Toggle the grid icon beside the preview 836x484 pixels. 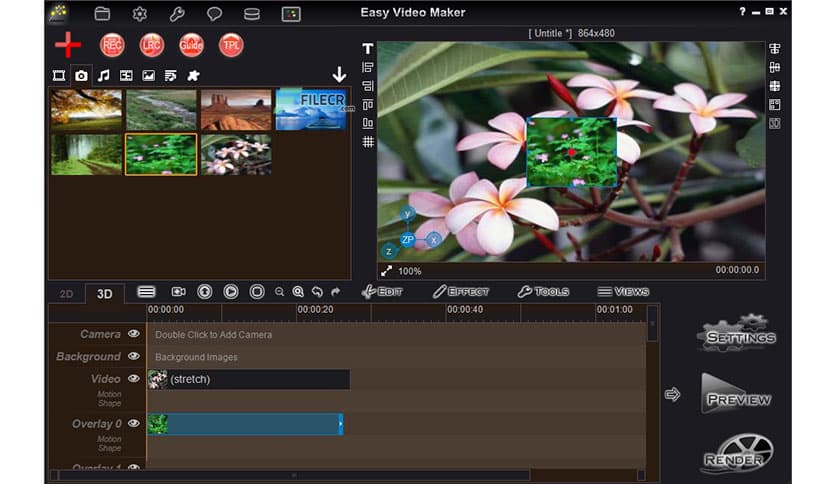coord(368,142)
